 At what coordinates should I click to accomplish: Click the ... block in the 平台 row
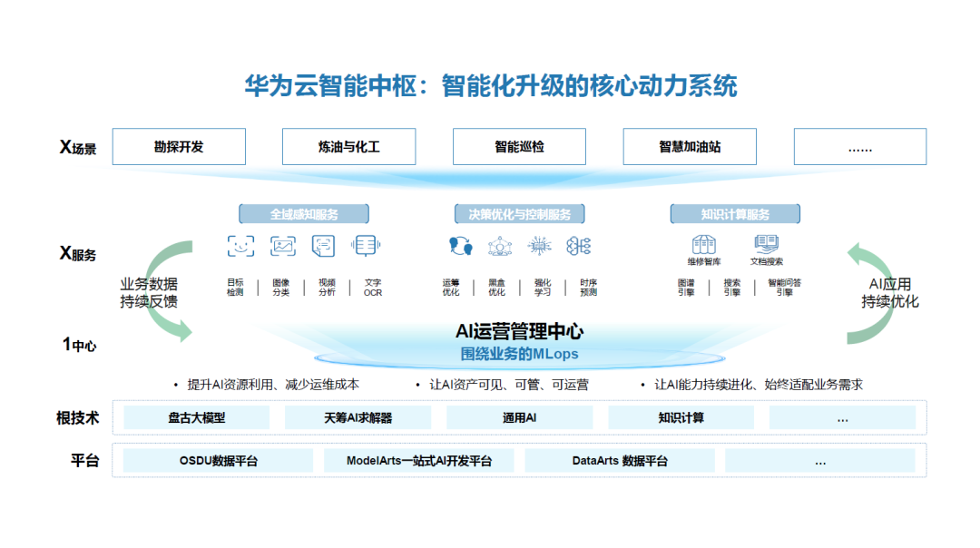[x=820, y=461]
